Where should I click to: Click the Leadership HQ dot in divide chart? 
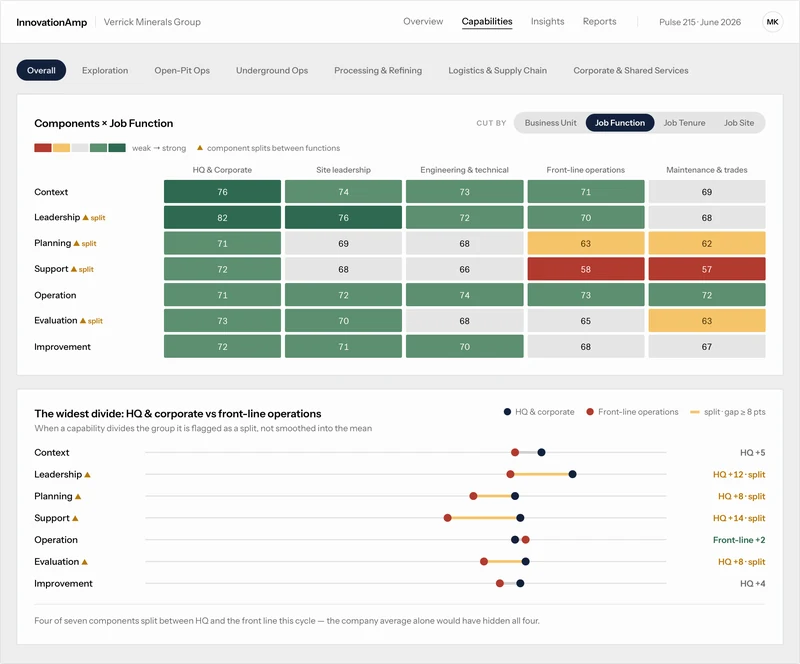click(x=572, y=475)
